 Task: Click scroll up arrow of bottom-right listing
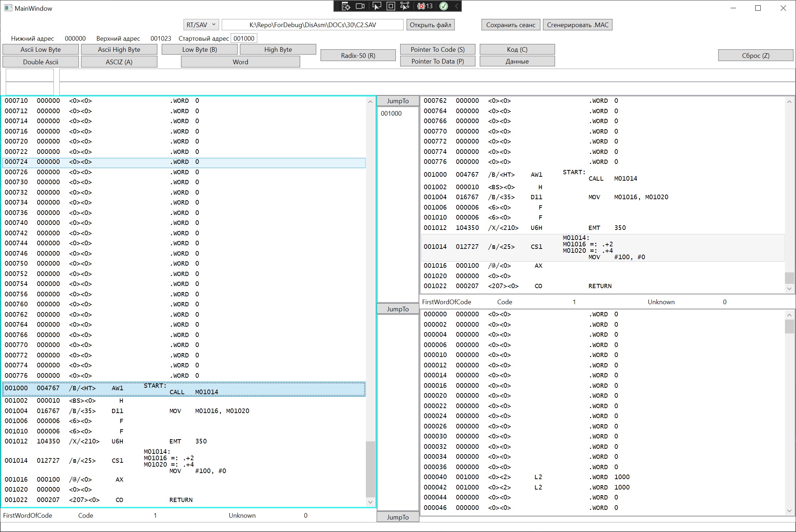tap(789, 315)
